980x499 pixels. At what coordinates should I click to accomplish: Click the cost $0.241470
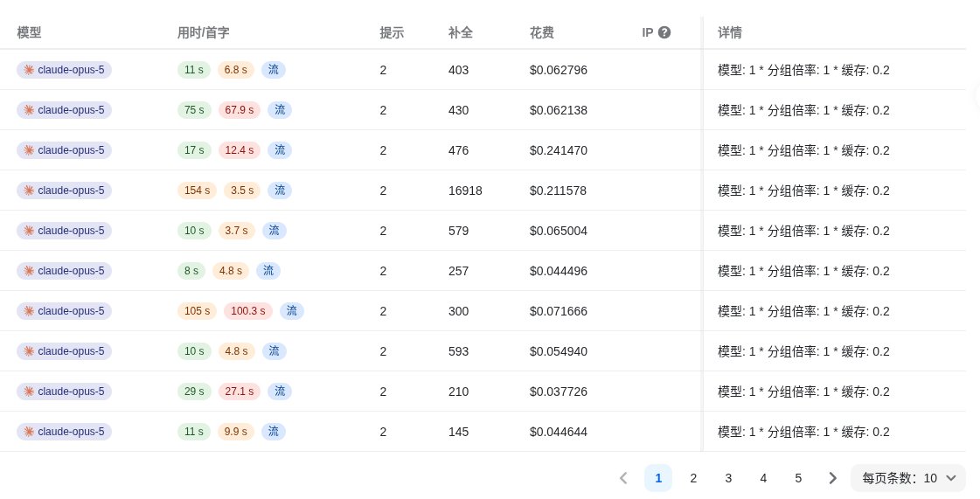[x=558, y=150]
